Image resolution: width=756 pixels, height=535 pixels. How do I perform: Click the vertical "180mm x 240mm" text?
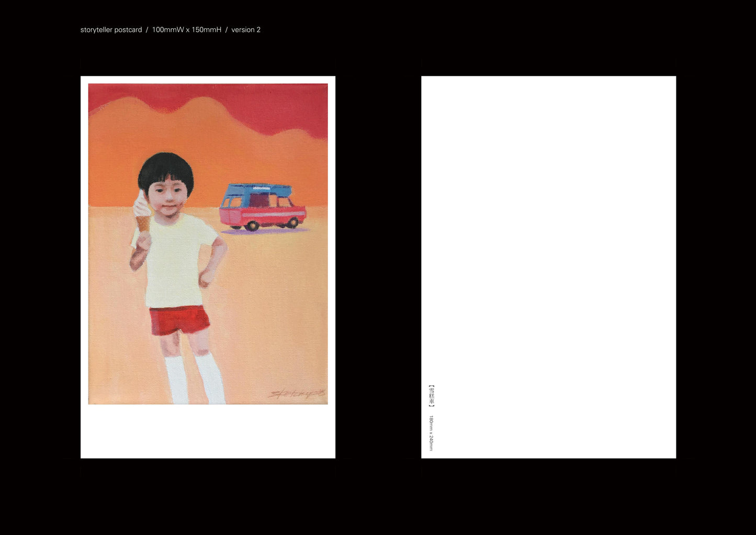point(431,433)
